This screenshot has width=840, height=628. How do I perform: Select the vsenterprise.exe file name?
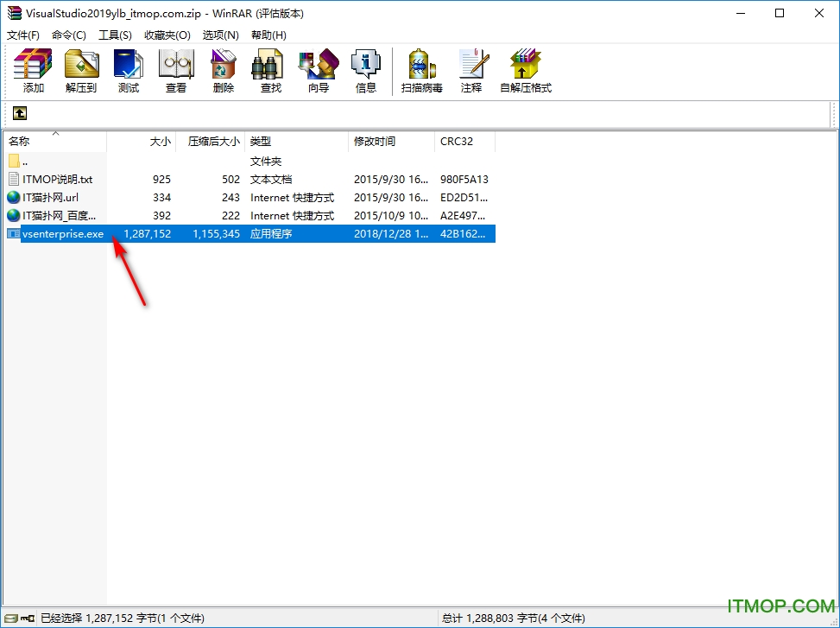click(x=63, y=233)
